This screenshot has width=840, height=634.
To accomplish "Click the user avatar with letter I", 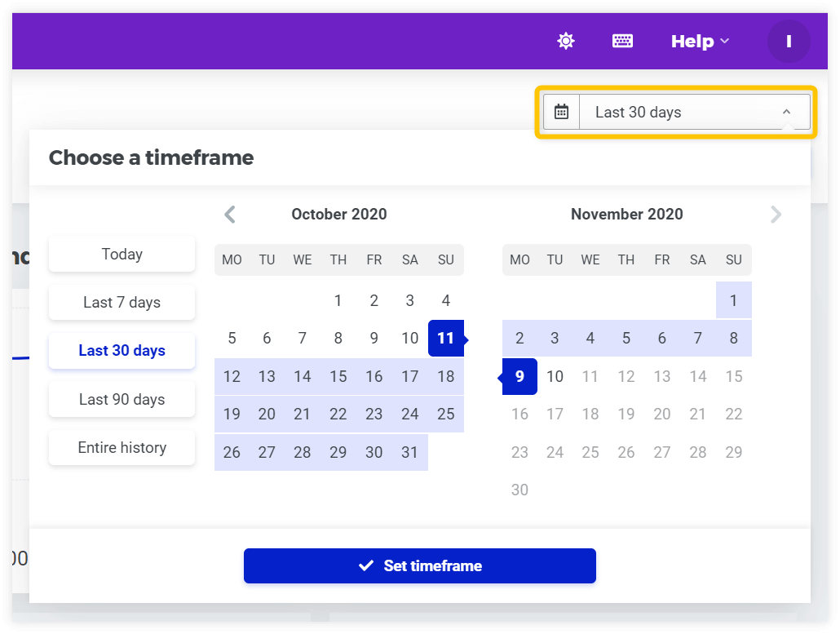I will pos(789,42).
